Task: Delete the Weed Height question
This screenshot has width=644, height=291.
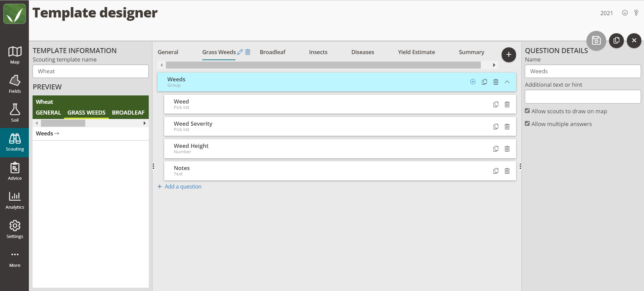Action: [x=507, y=149]
